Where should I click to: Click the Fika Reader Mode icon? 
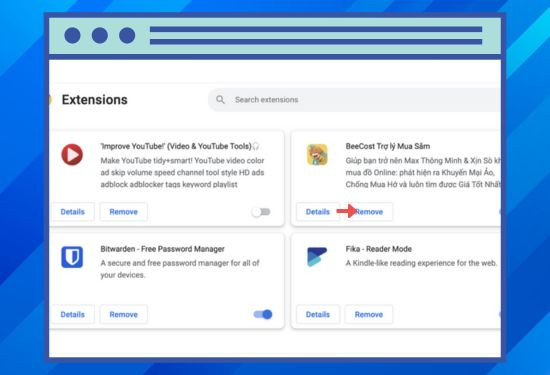317,257
